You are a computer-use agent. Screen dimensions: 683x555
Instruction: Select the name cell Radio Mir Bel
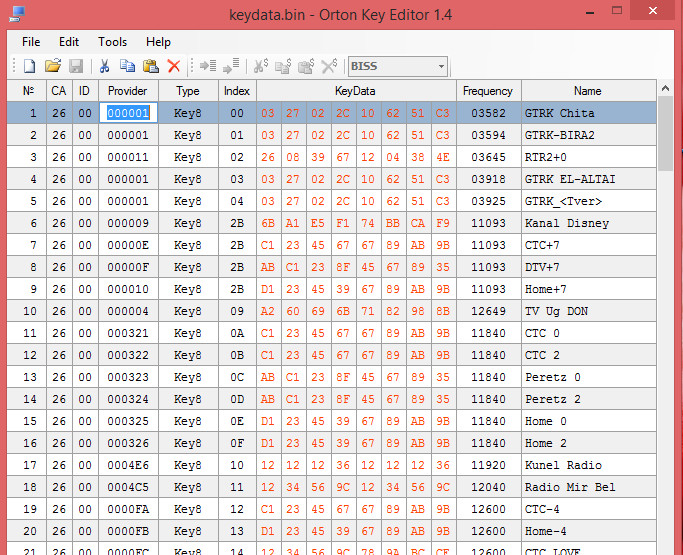click(588, 487)
